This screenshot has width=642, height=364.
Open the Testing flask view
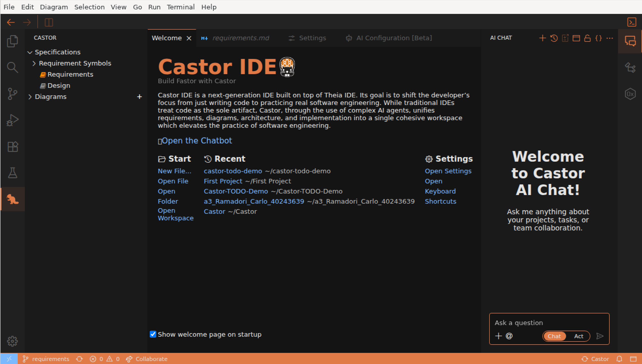[x=12, y=173]
